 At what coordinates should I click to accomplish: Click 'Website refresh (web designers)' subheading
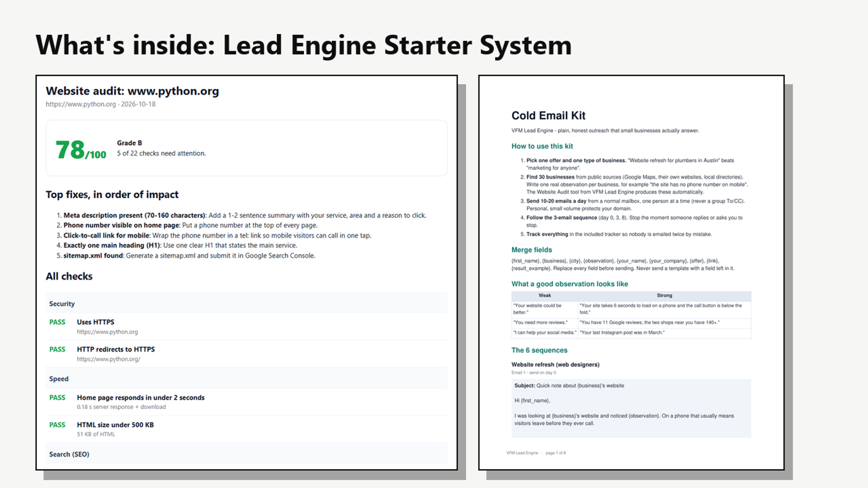555,365
